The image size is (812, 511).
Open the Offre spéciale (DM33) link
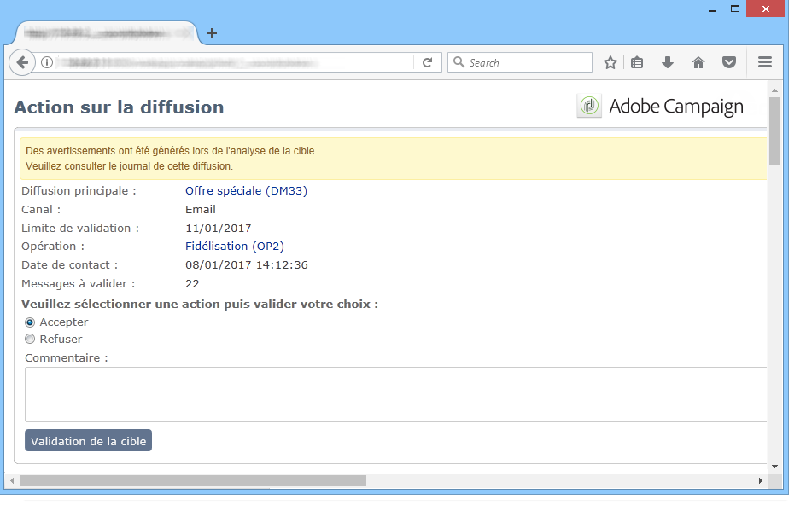[246, 191]
